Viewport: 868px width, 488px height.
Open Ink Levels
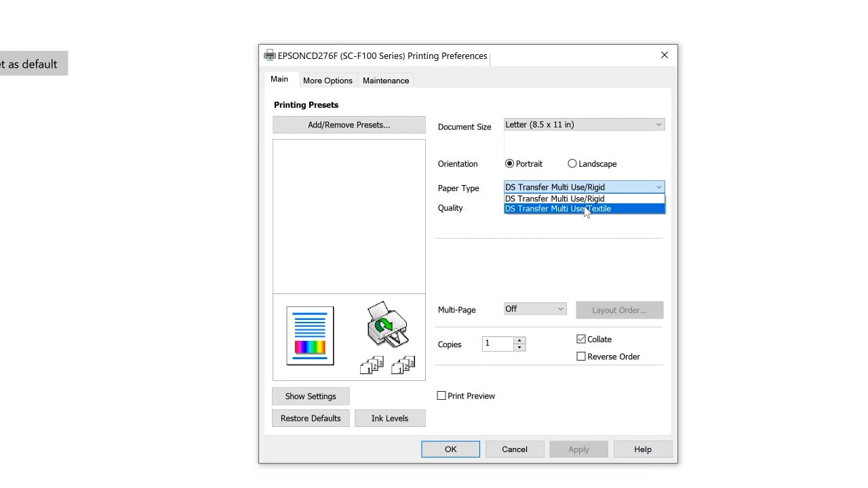point(390,418)
